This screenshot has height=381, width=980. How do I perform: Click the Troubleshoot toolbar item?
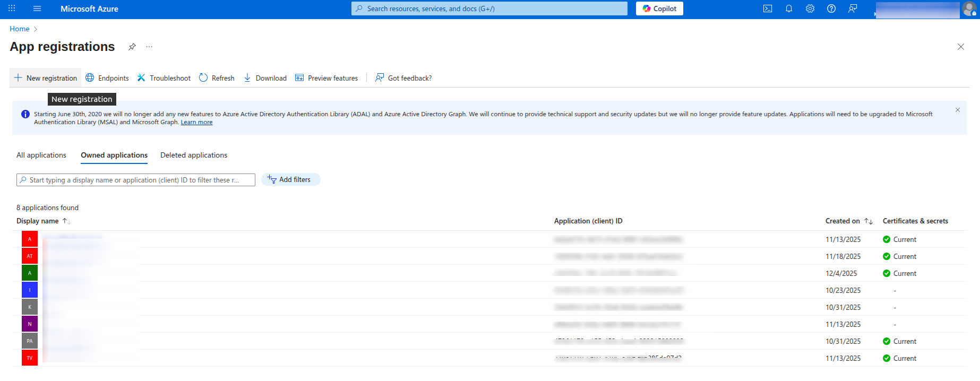tap(164, 78)
